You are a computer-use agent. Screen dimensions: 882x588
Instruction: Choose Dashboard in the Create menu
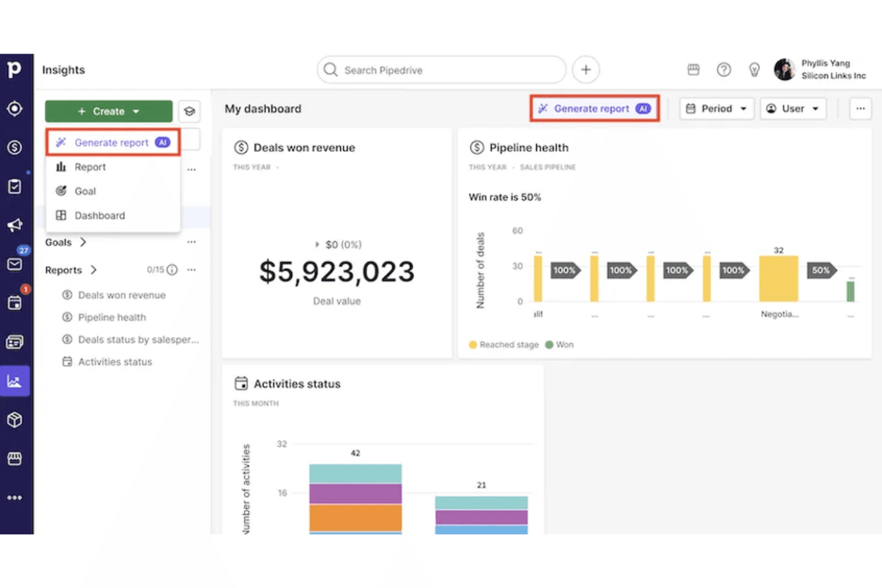click(x=113, y=216)
